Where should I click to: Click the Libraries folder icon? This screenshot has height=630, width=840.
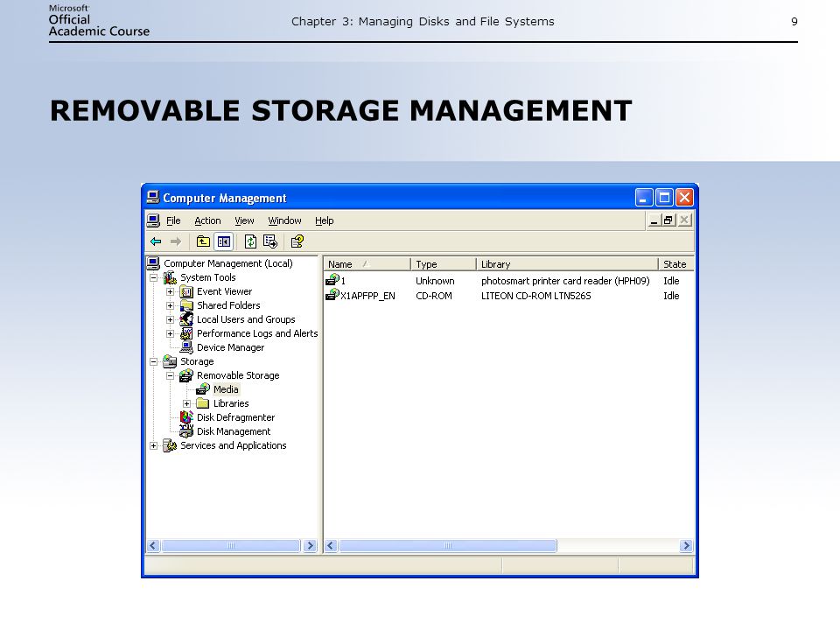coord(202,403)
